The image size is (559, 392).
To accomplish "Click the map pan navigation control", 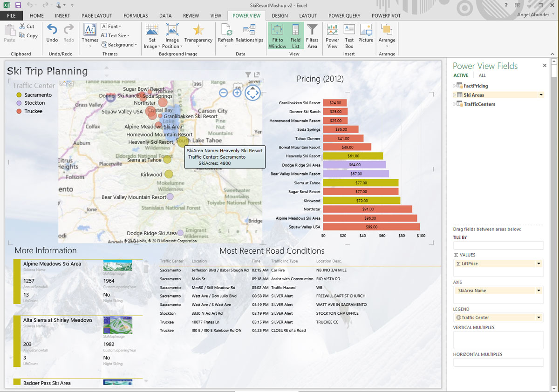I will coord(252,93).
